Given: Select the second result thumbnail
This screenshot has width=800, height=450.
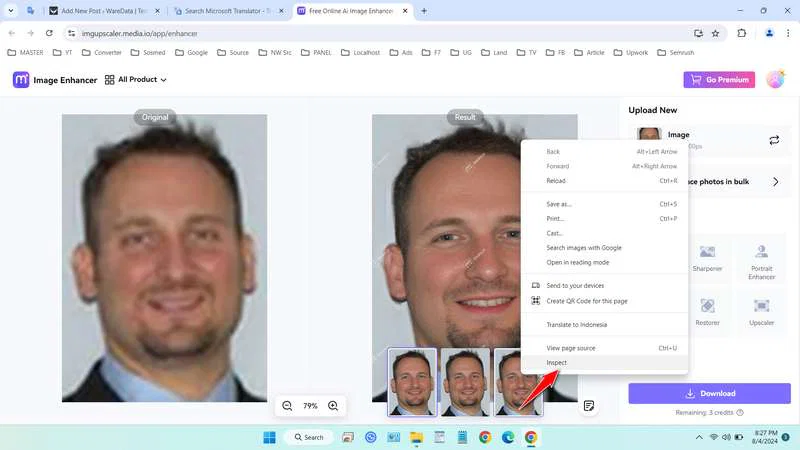Looking at the screenshot, I should (x=465, y=382).
